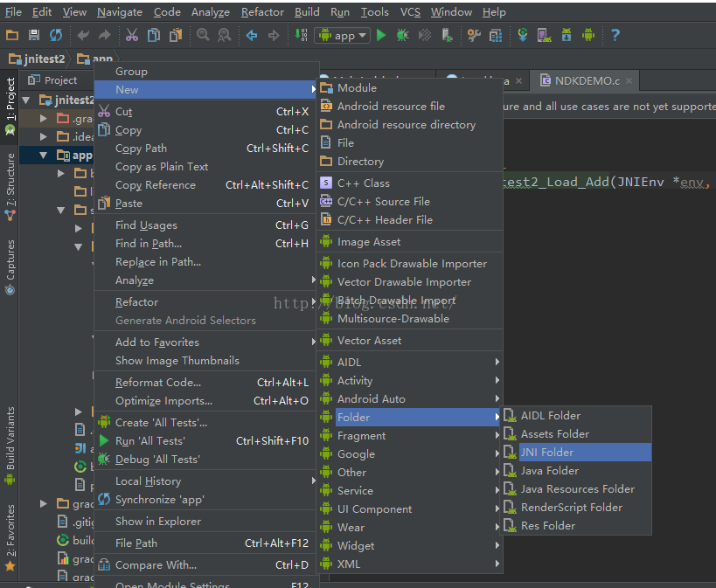This screenshot has height=588, width=716.
Task: Click the Find magnifier icon in toolbar
Action: pyautogui.click(x=203, y=35)
